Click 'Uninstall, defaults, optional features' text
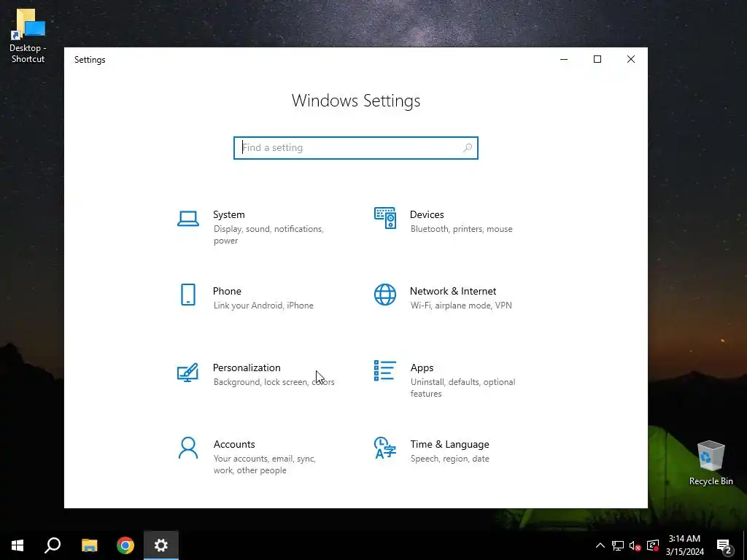747x560 pixels. 463,388
